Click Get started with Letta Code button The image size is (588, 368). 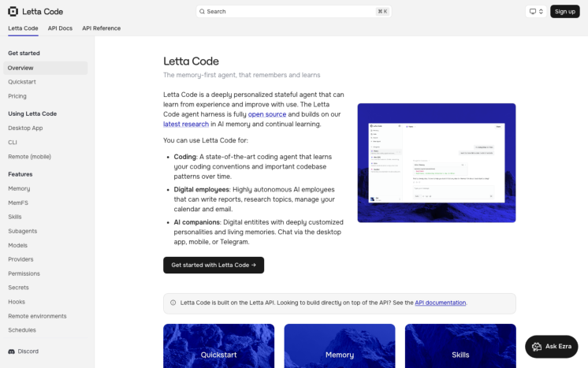pos(214,266)
